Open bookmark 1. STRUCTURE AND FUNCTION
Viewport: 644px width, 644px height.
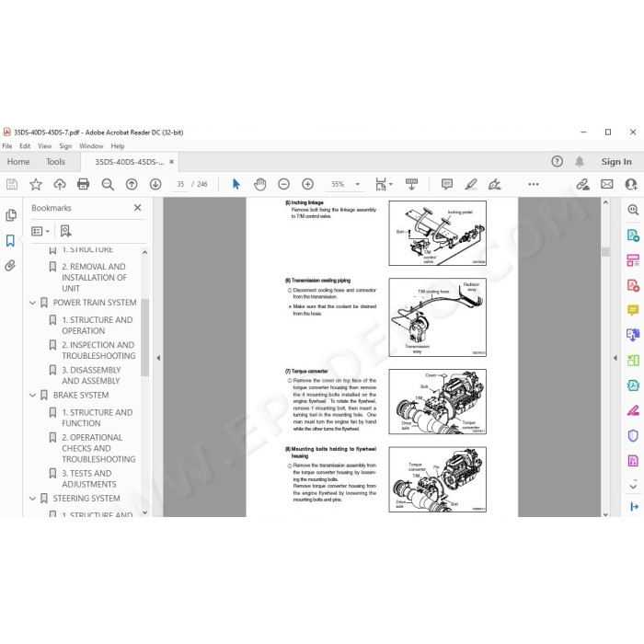[x=97, y=418]
